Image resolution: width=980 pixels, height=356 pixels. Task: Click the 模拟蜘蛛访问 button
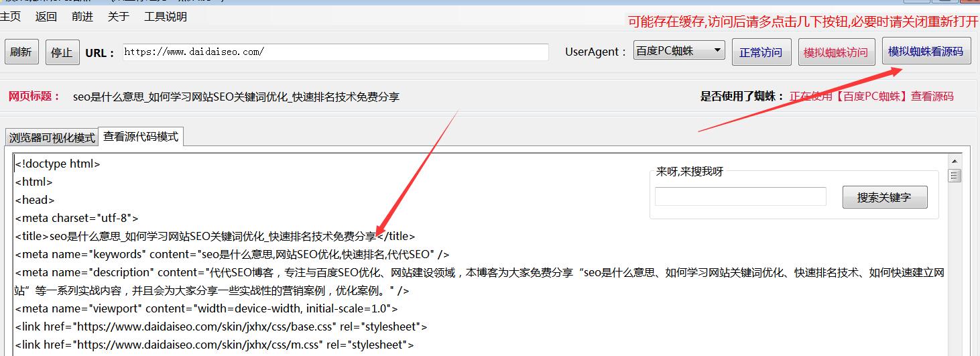coord(835,52)
